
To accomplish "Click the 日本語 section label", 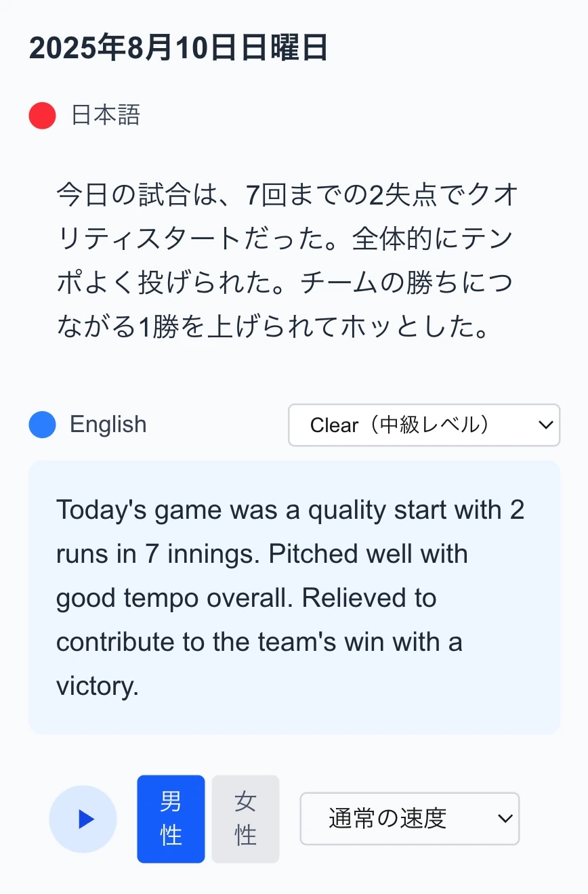I will 106,115.
